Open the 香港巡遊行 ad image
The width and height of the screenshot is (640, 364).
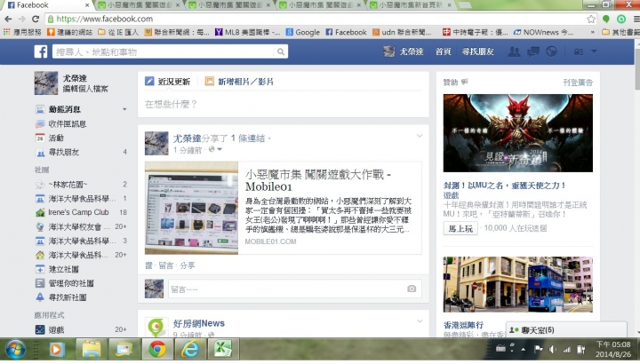[518, 284]
